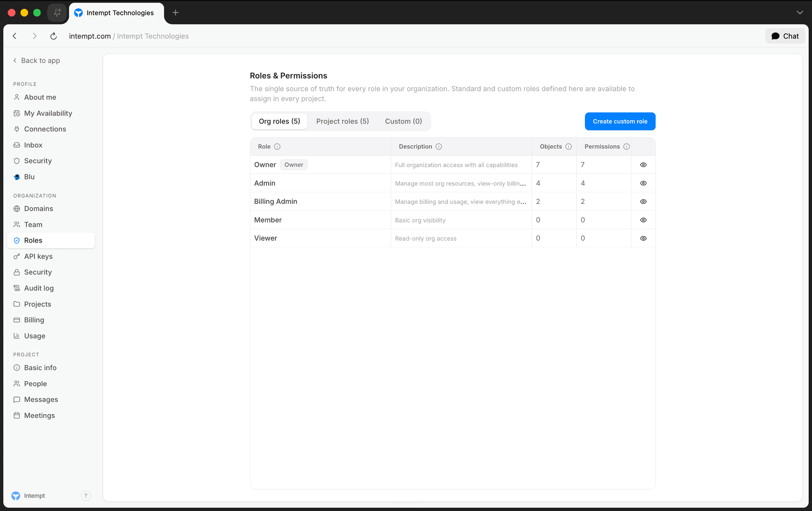Viewport: 812px width, 511px height.
Task: Click the info icon next to Role header
Action: click(277, 146)
